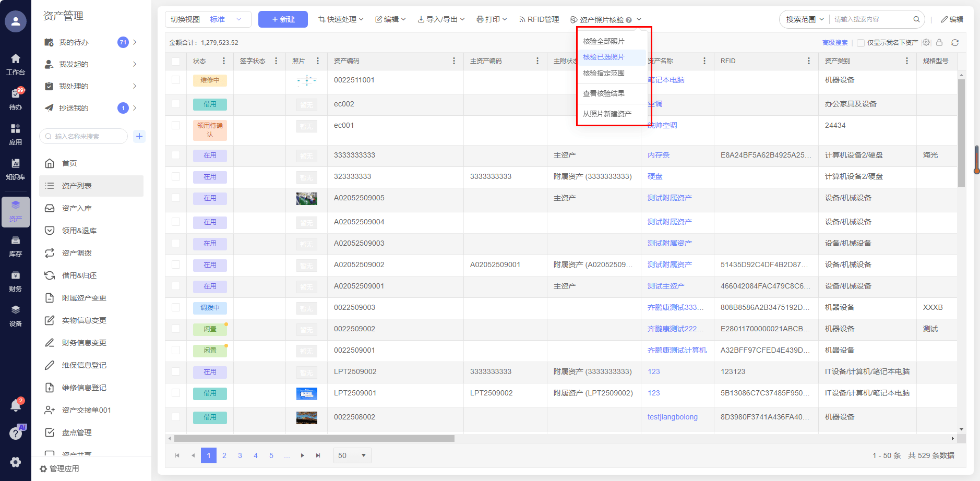Open the 财务 sidebar icon
The height and width of the screenshot is (481, 980).
(16, 281)
